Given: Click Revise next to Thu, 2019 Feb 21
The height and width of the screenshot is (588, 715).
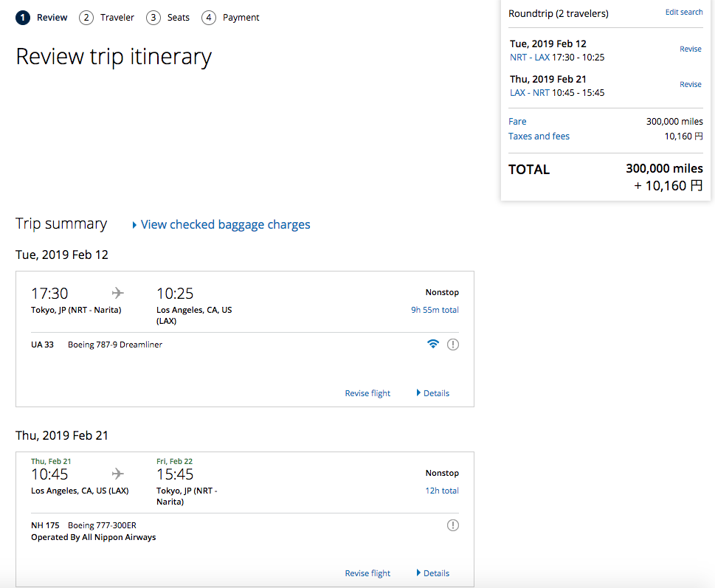Looking at the screenshot, I should [691, 84].
